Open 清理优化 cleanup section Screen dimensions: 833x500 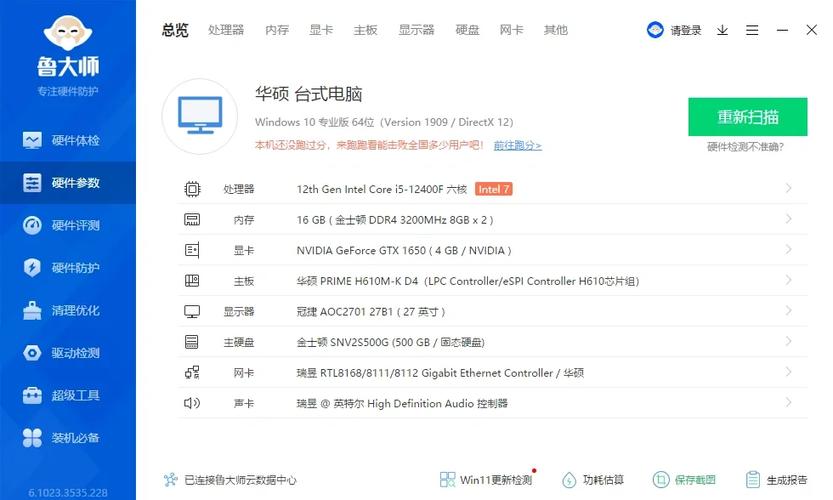67,310
